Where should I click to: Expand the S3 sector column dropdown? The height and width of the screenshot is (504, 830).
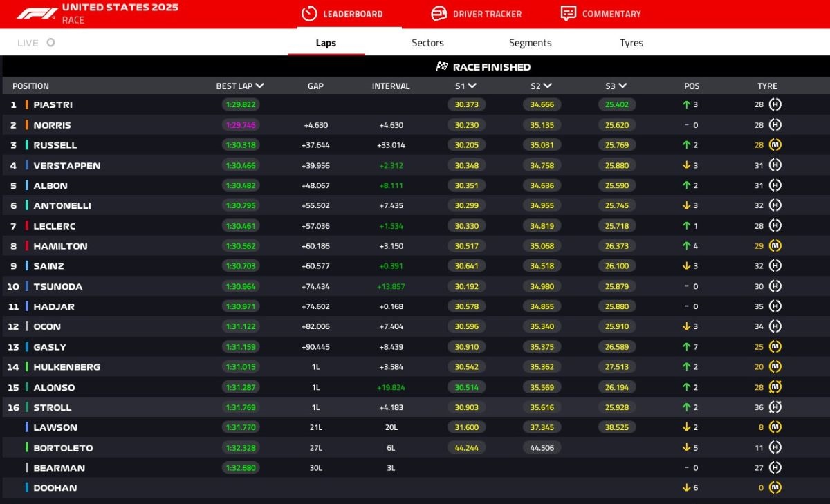622,86
